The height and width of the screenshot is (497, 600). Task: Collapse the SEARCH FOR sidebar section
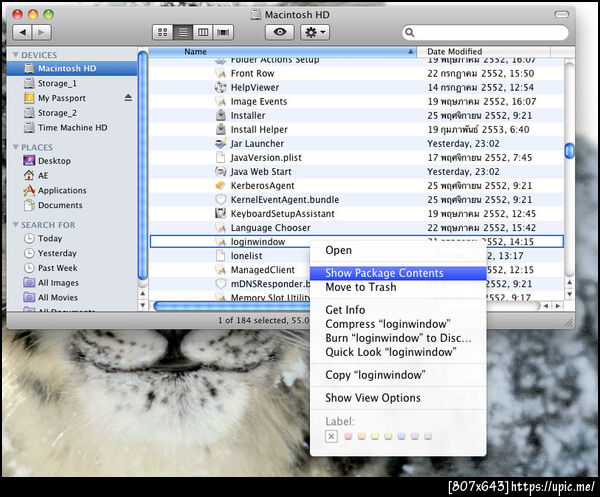[x=16, y=225]
